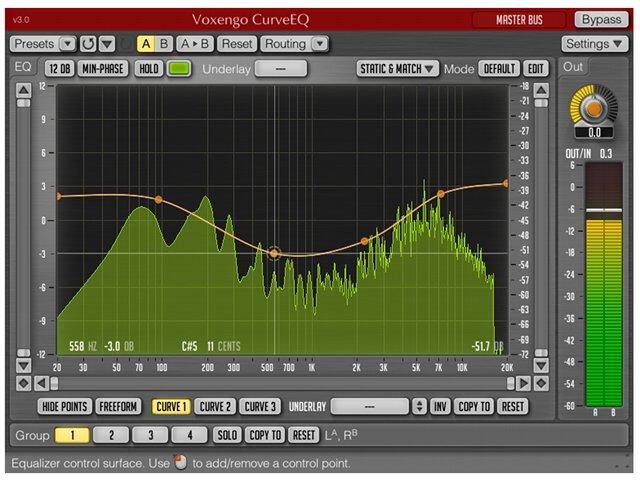The width and height of the screenshot is (640, 480).
Task: Switch to Curve 3
Action: (260, 407)
